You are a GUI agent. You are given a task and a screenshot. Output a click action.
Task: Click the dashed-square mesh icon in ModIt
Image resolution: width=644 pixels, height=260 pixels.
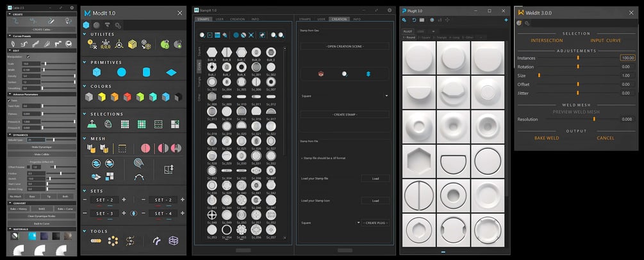point(122,148)
